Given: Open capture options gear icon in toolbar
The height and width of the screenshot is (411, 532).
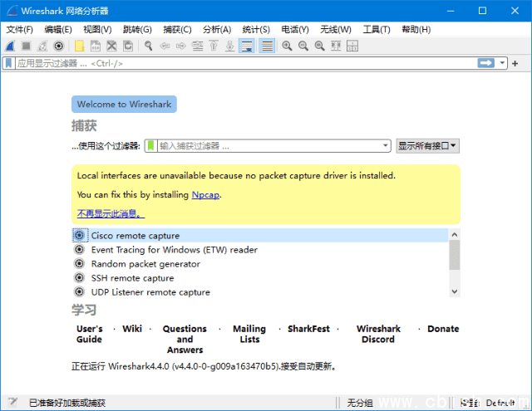Looking at the screenshot, I should tap(59, 46).
